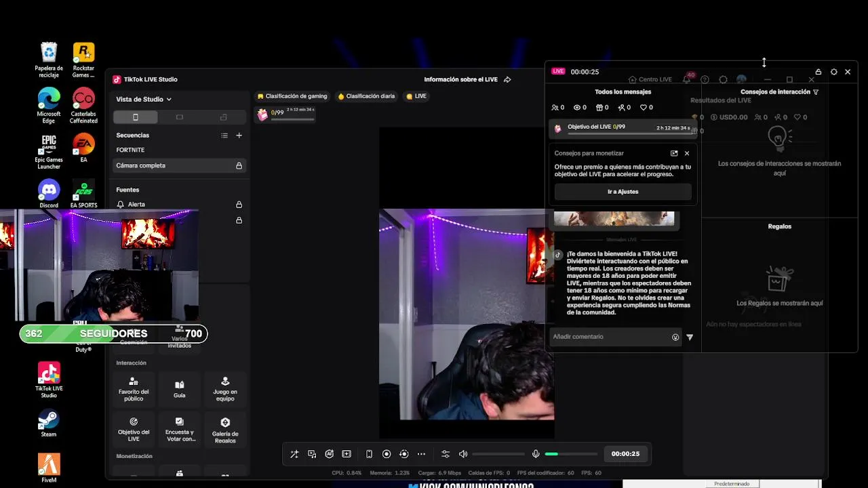Open the magic wand effects tool
Viewport: 868px width, 488px height.
pos(294,454)
